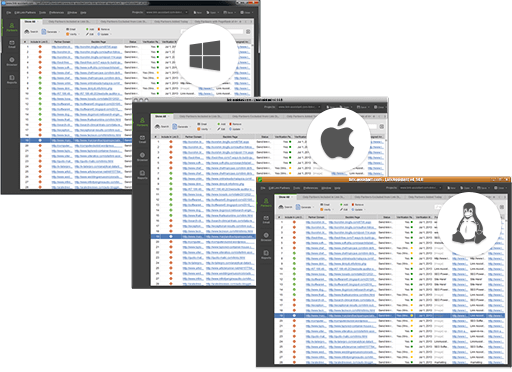
Task: Click the Save button in the Windows window header
Action: pyautogui.click(x=228, y=12)
